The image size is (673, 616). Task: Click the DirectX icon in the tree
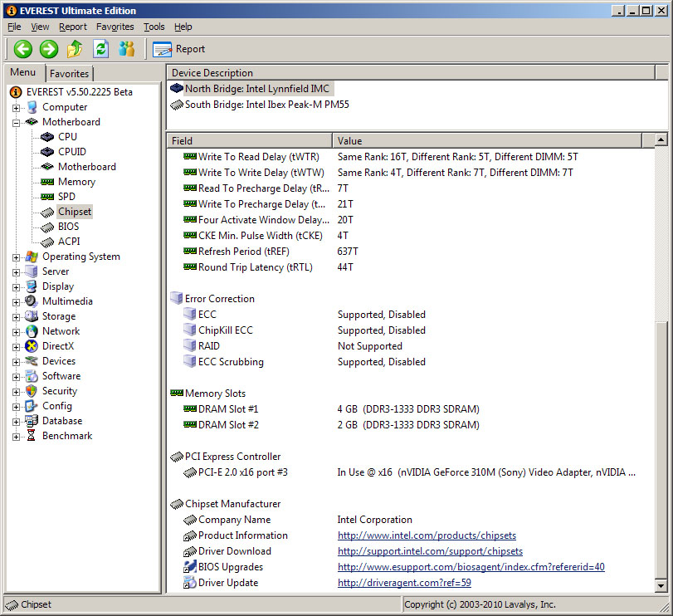coord(32,346)
